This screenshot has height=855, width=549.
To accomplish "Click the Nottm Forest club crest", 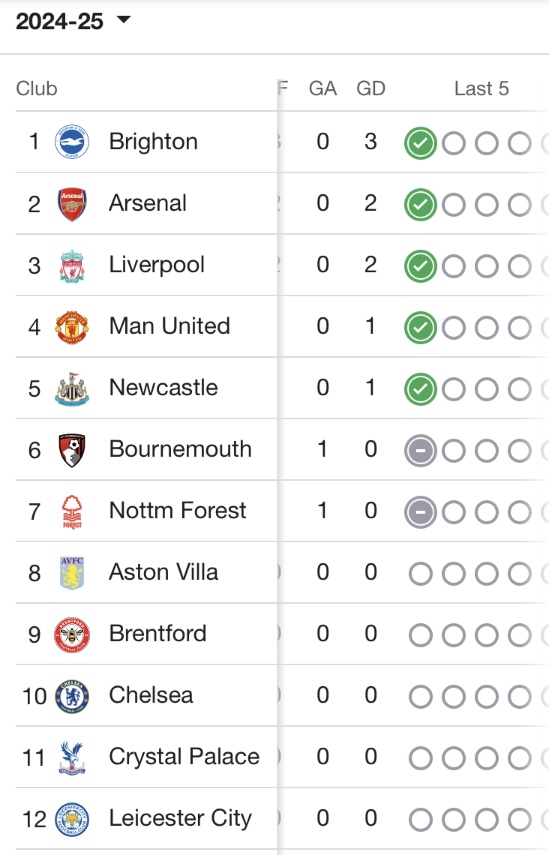I will click(x=72, y=511).
